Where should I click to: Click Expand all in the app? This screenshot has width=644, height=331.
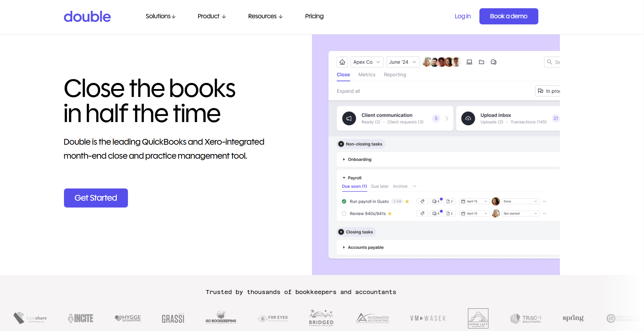pyautogui.click(x=348, y=91)
